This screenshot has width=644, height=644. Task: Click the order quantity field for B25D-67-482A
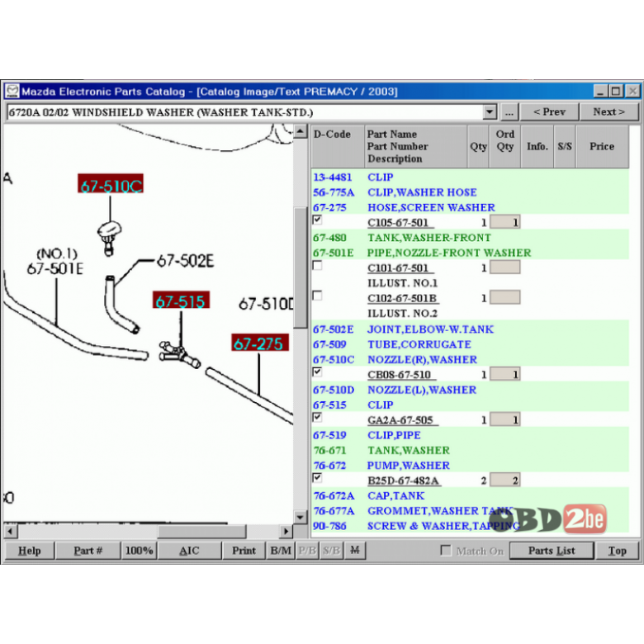pos(505,480)
